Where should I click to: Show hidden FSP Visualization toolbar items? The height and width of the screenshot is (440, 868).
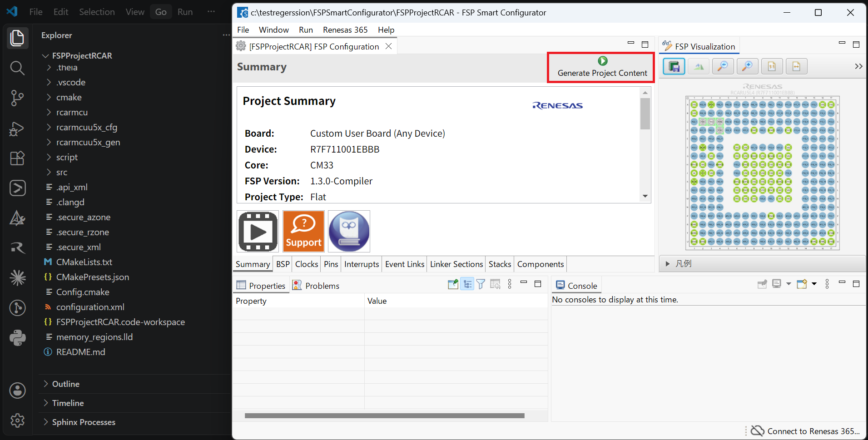click(x=858, y=67)
